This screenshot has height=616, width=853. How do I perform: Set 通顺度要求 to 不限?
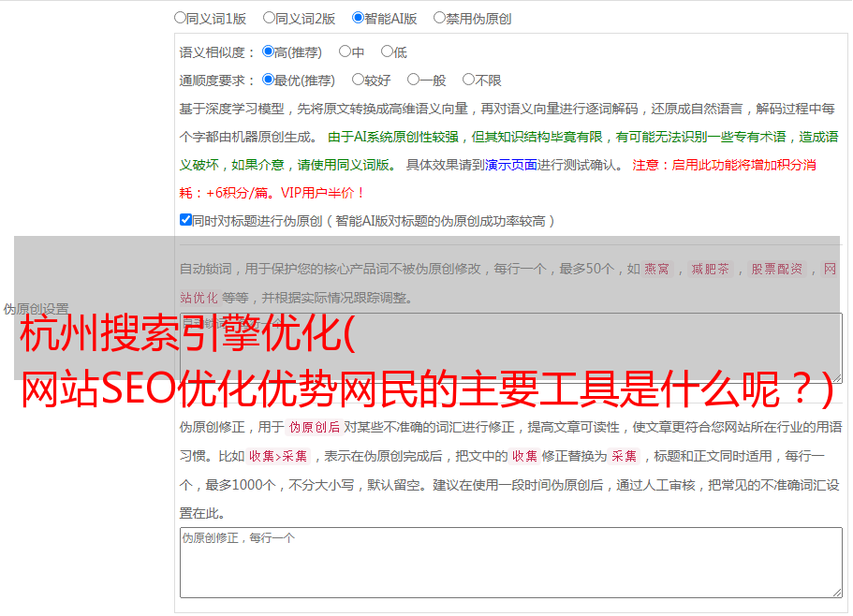point(468,80)
